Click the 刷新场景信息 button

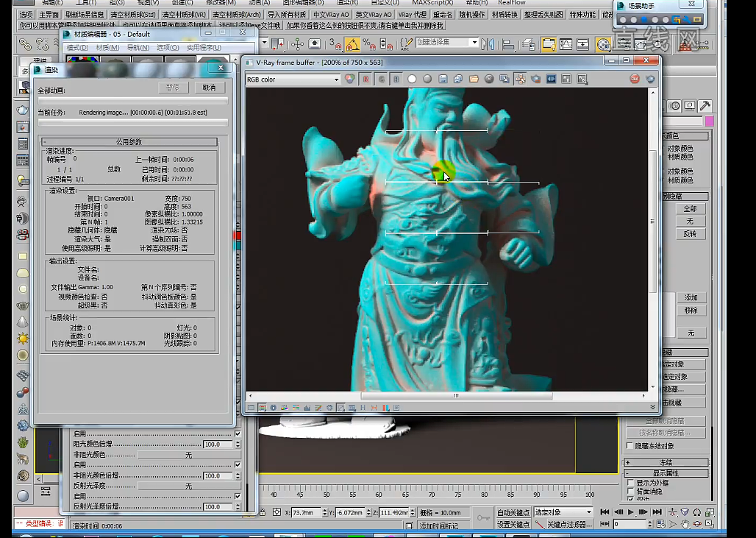pos(85,15)
